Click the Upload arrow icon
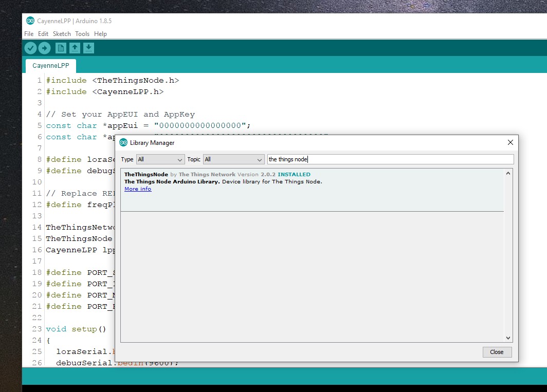 pos(44,48)
